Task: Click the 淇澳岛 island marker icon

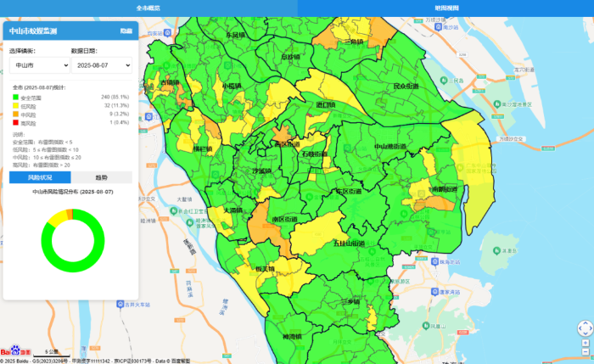Action: coord(497,250)
